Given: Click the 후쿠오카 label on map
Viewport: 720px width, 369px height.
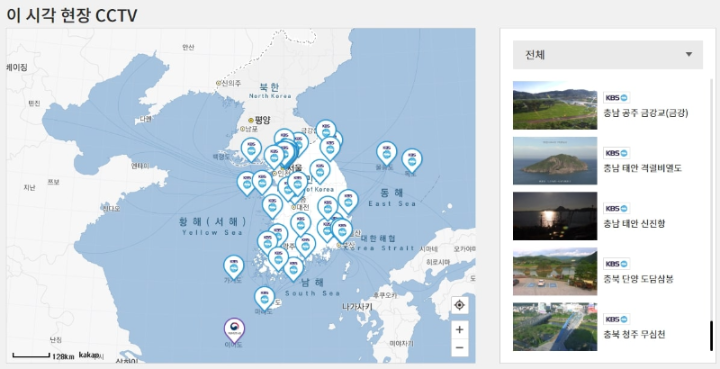Looking at the screenshot, I should pos(385,295).
